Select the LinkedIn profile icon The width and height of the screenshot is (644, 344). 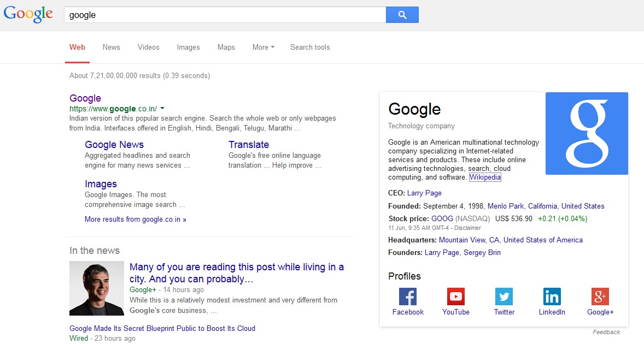pyautogui.click(x=552, y=296)
